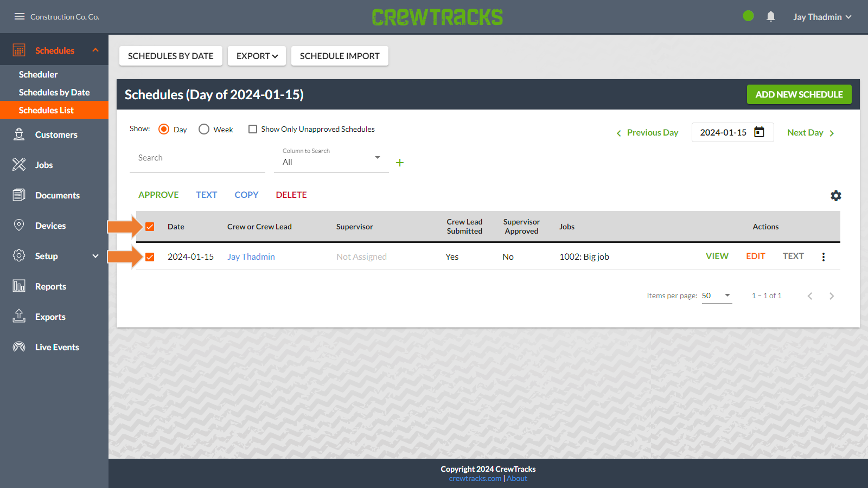The image size is (868, 488).
Task: Click COPY for selected schedules
Action: click(246, 195)
